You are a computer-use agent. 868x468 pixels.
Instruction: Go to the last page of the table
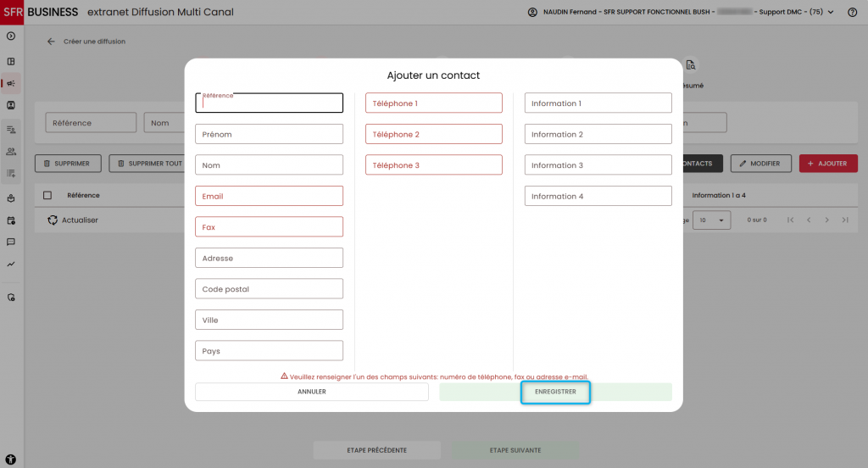click(845, 220)
